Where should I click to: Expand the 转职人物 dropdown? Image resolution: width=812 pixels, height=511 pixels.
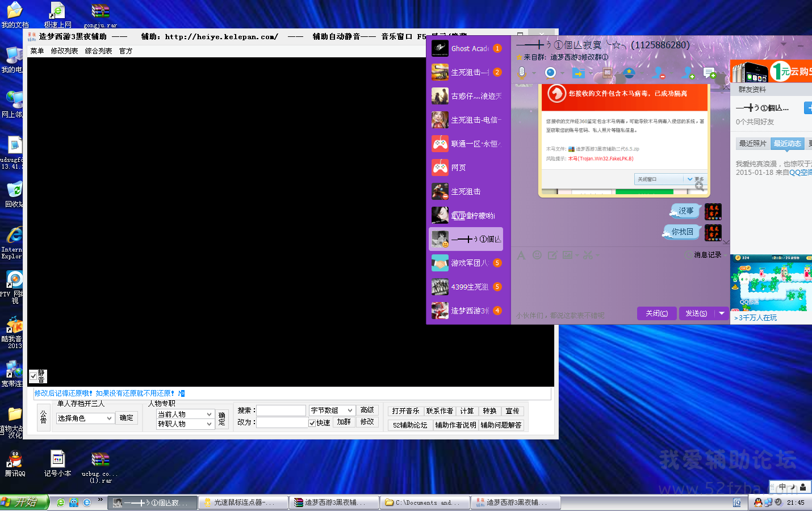209,424
